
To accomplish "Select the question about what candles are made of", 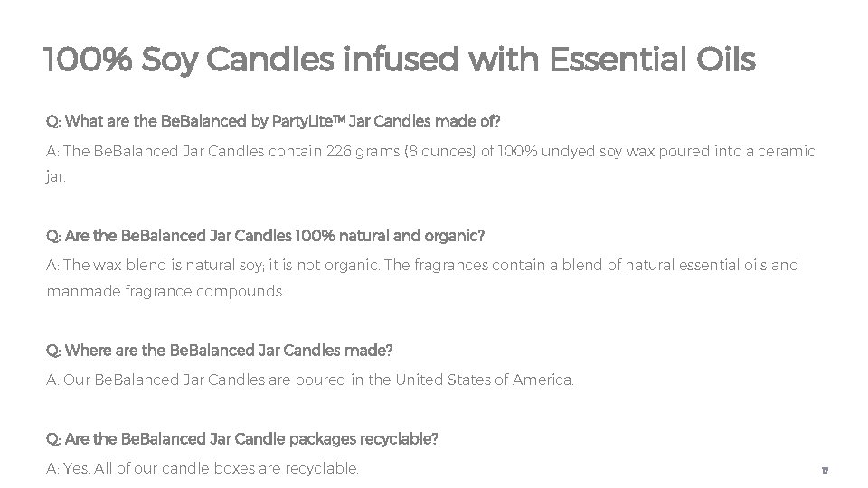I will point(273,121).
